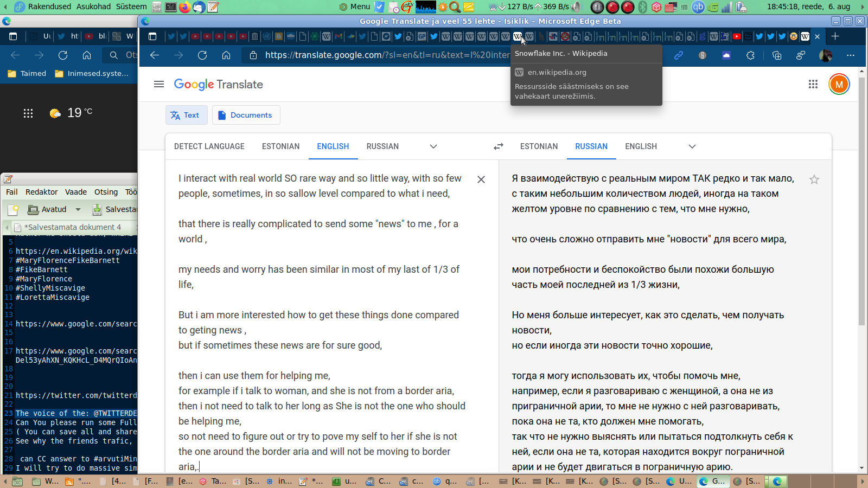868x488 pixels.
Task: Open the link-chain extension icon in Edge toolbar
Action: click(679, 55)
